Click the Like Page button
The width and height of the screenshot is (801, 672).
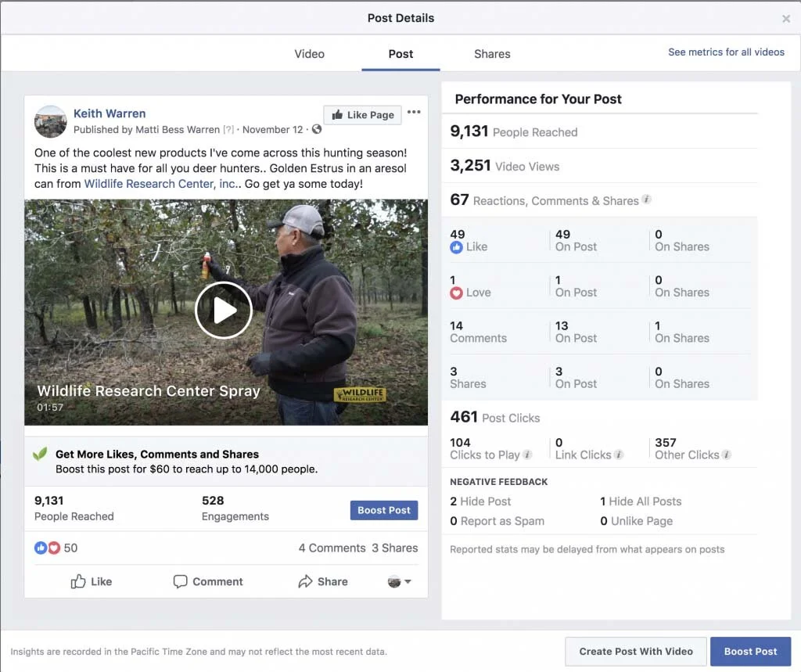(x=362, y=115)
